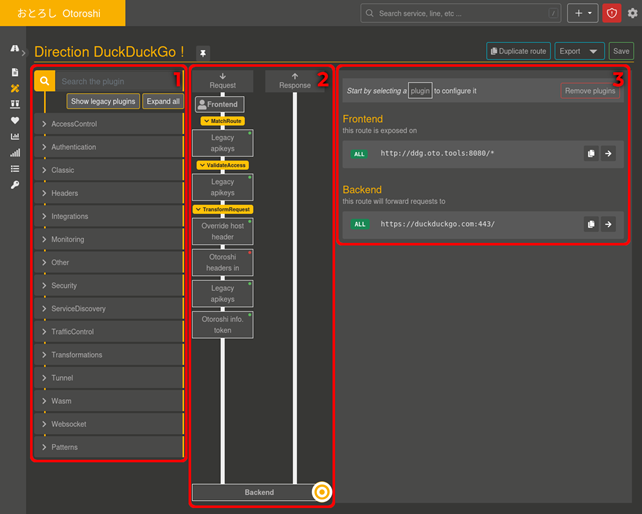Select the Request flow column header
This screenshot has height=514, width=642.
[x=223, y=81]
